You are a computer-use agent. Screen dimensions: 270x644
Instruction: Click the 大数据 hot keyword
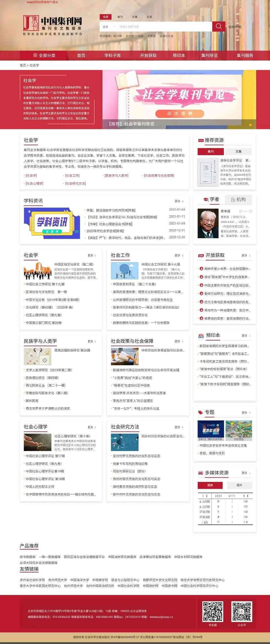pyautogui.click(x=151, y=36)
